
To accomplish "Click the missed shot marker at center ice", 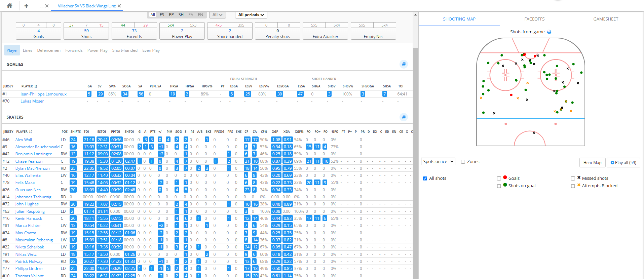I will click(x=534, y=133).
